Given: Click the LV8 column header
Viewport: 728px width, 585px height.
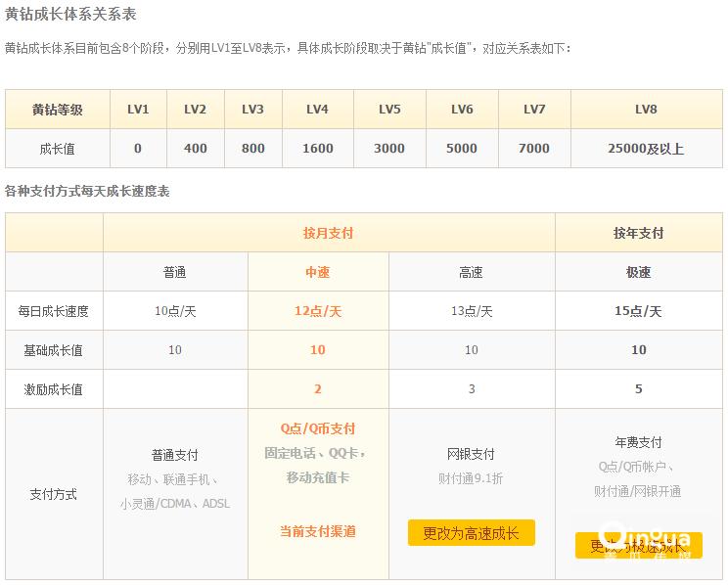Looking at the screenshot, I should point(646,110).
